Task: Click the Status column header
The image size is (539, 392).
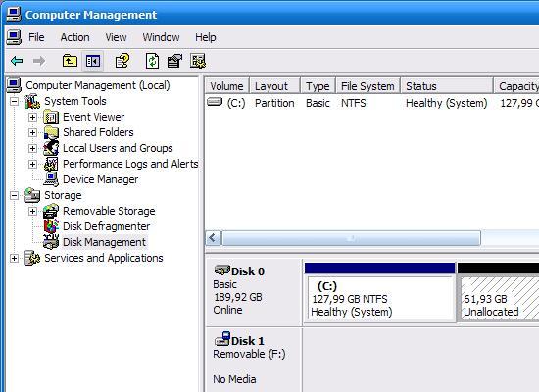Action: tap(447, 86)
